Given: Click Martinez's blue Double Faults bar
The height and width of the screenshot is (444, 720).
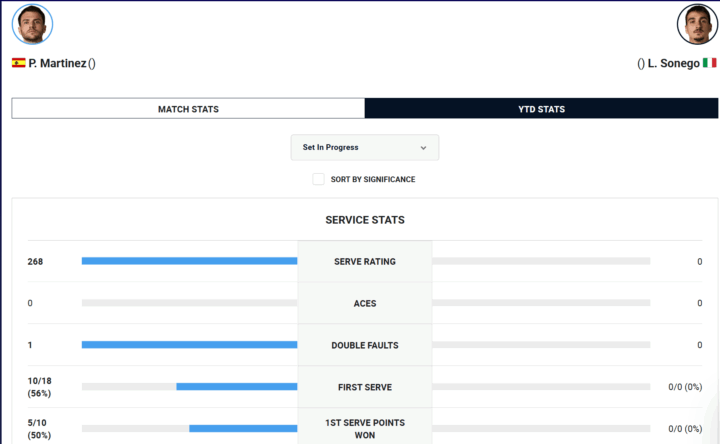Looking at the screenshot, I should tap(189, 345).
